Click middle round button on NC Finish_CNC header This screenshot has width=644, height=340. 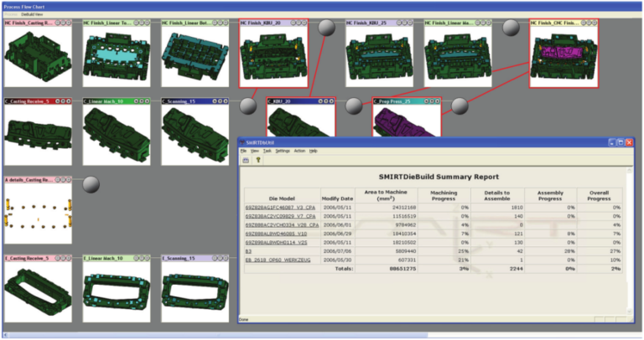(x=589, y=23)
